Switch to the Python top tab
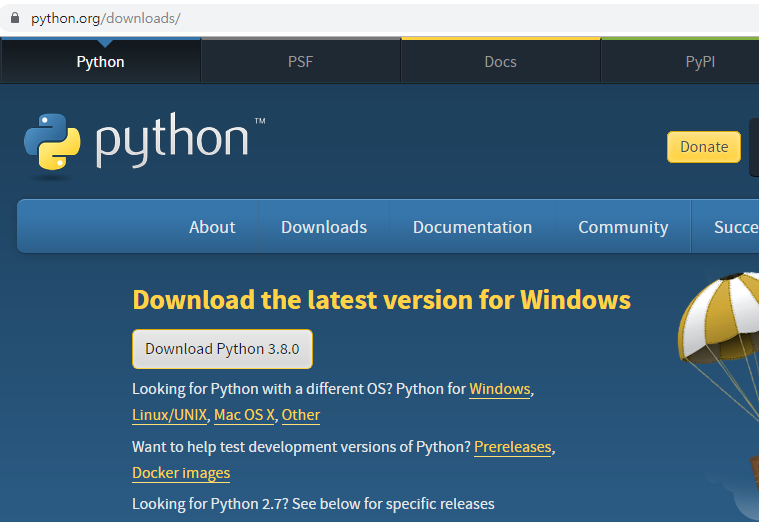This screenshot has width=759, height=522. pos(101,61)
